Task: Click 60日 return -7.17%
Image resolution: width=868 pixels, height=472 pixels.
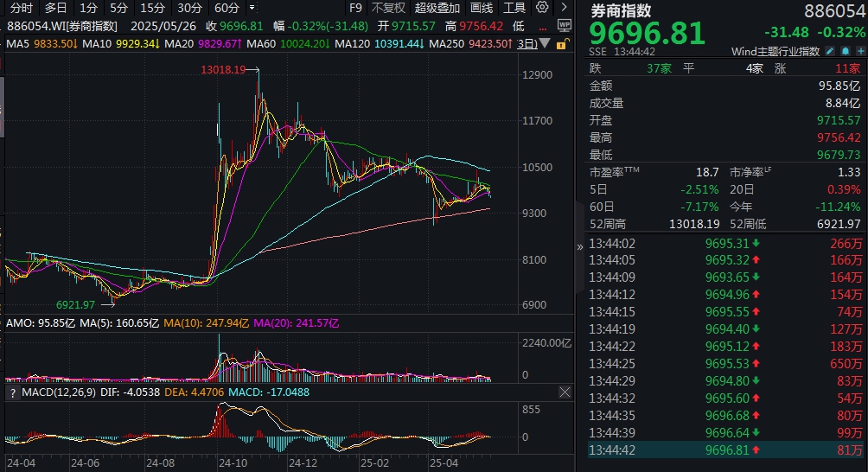Action: 699,207
